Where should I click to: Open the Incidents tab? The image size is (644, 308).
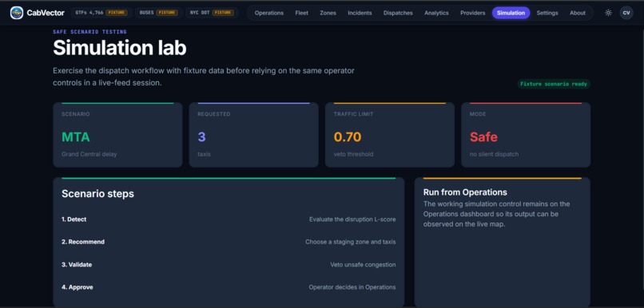coord(360,13)
